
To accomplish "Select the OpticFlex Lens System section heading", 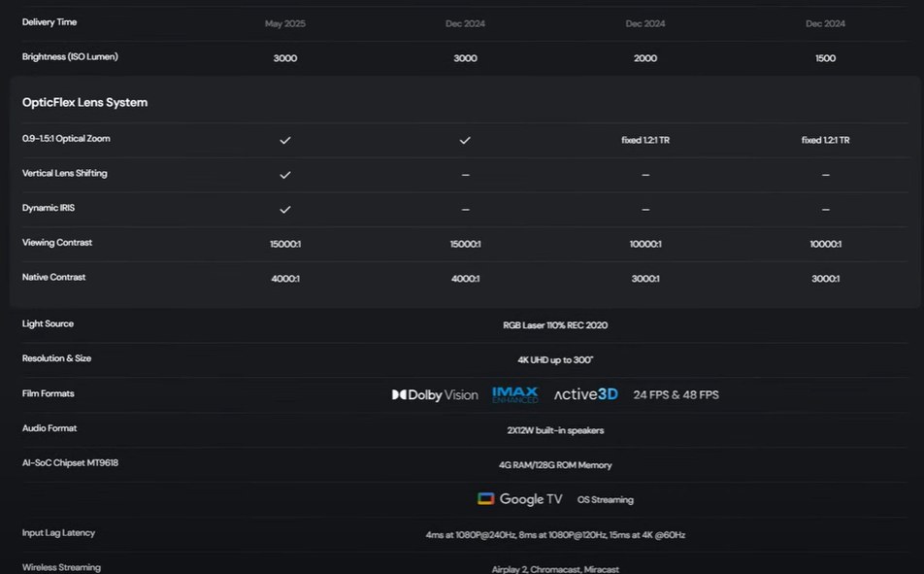I will point(84,103).
